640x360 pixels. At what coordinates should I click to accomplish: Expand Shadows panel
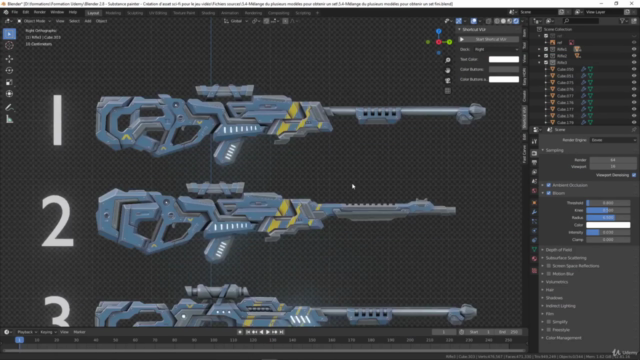[x=553, y=298]
